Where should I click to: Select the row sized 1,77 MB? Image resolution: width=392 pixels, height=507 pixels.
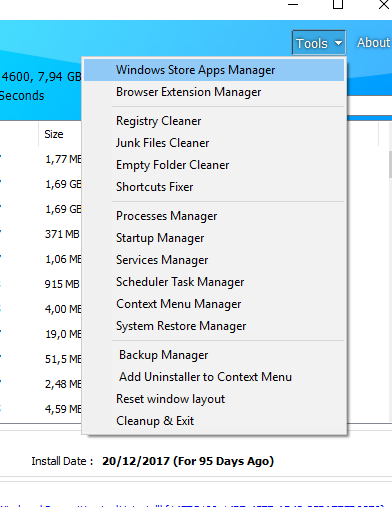point(63,159)
